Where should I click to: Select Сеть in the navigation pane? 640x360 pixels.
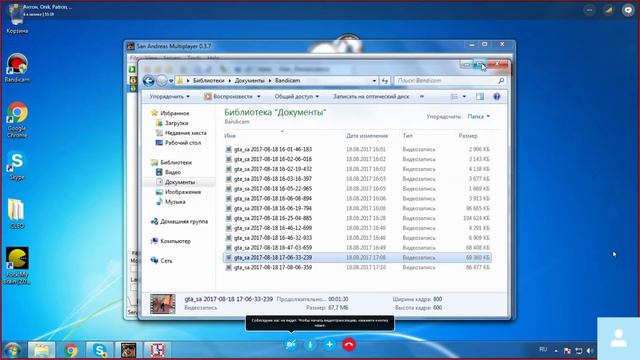(162, 261)
